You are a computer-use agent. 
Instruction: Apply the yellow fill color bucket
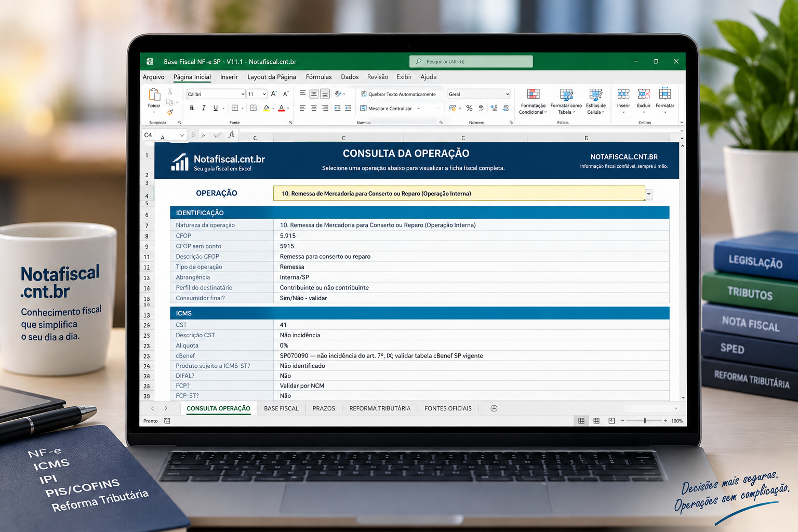(267, 108)
